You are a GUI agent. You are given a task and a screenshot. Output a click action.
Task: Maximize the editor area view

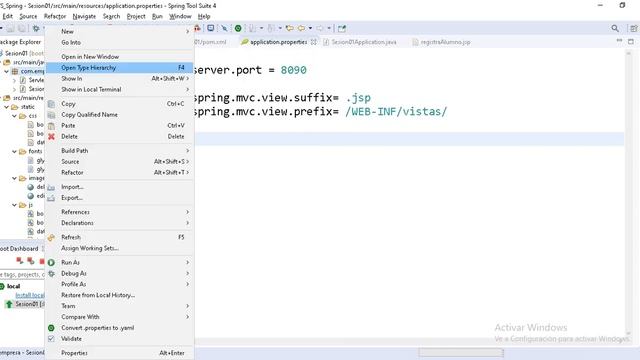click(631, 41)
